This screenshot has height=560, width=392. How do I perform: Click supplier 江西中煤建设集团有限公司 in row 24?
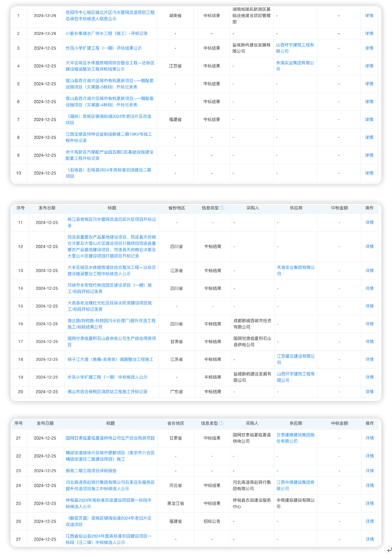click(295, 485)
